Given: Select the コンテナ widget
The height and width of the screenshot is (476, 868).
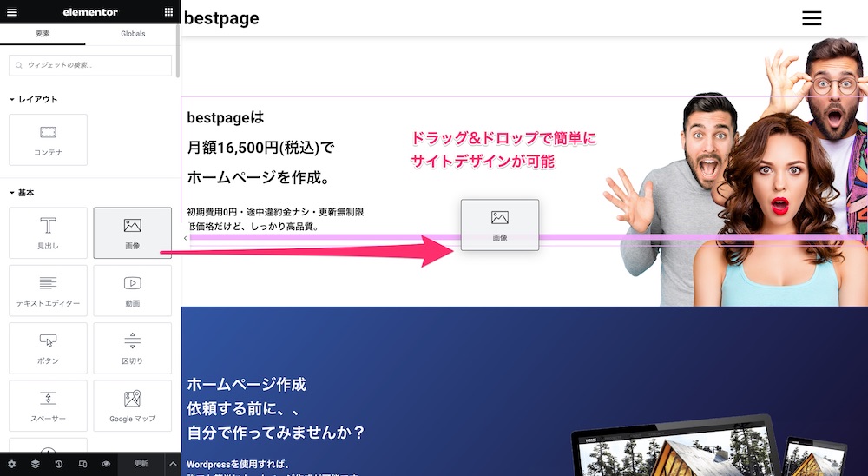Looking at the screenshot, I should tap(48, 140).
